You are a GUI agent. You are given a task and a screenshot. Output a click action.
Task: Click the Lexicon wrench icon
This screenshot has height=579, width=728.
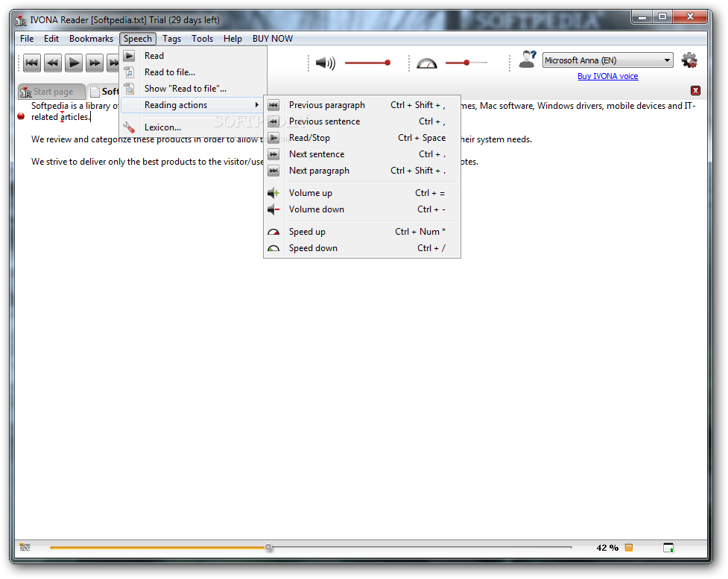129,127
